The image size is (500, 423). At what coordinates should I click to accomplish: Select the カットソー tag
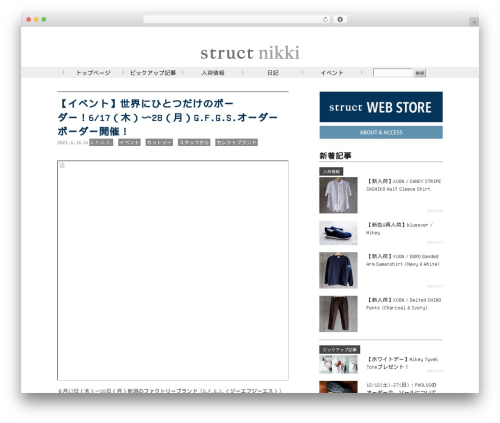coord(159,142)
